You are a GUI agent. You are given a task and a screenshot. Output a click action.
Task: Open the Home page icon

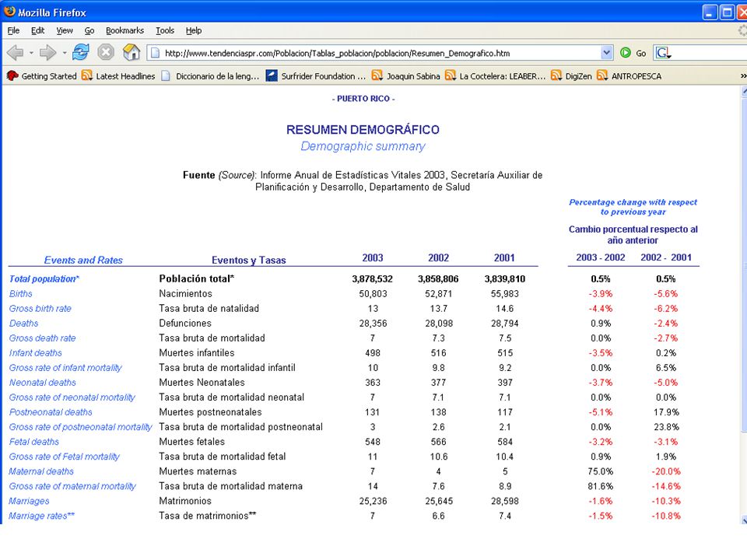pyautogui.click(x=132, y=52)
